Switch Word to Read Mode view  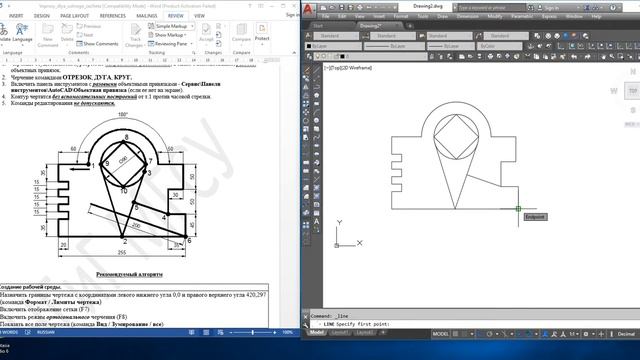(191, 333)
